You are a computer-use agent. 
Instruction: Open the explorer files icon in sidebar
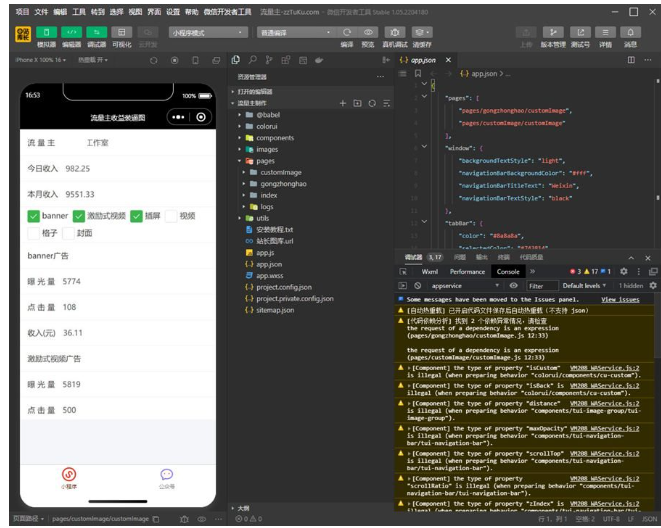click(236, 60)
